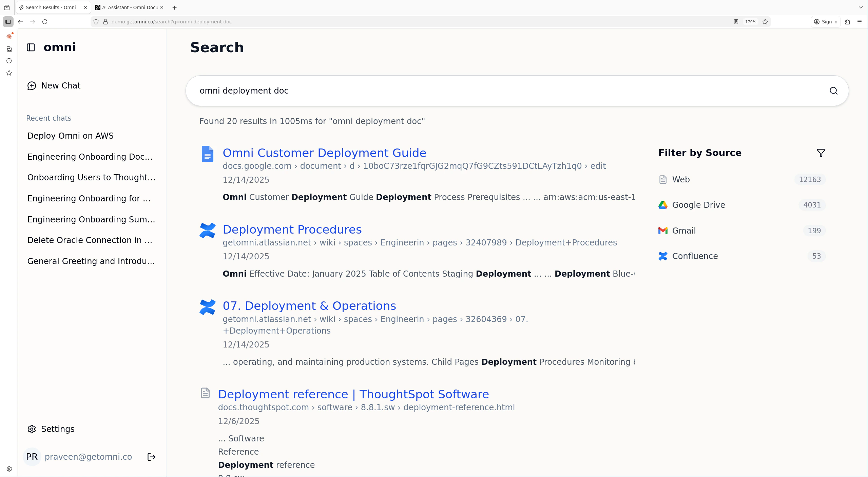Collapse the sidebar using the panel icon

point(31,47)
